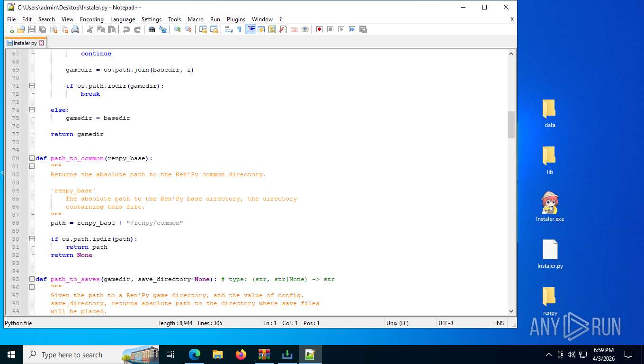
Task: Play back the recorded macro icon
Action: [x=341, y=29]
